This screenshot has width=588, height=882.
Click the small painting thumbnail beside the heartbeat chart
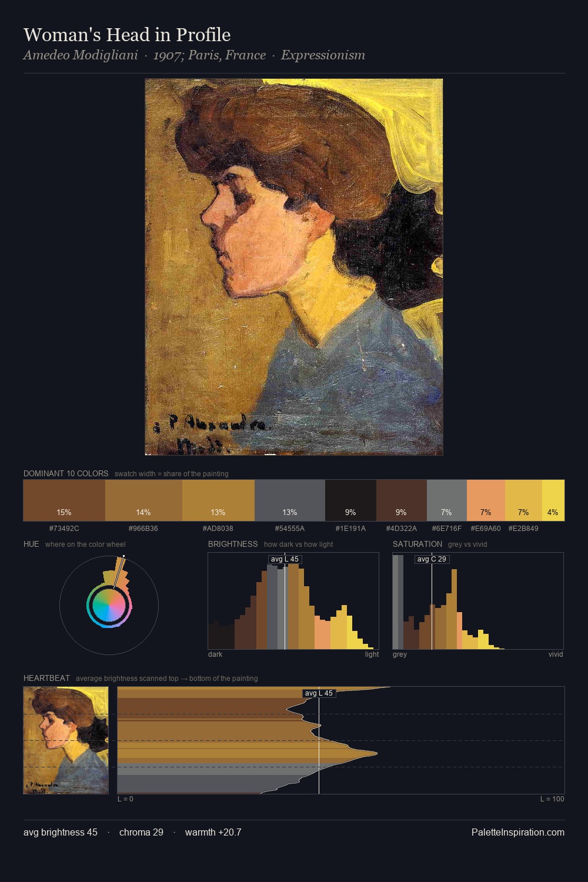pos(66,740)
